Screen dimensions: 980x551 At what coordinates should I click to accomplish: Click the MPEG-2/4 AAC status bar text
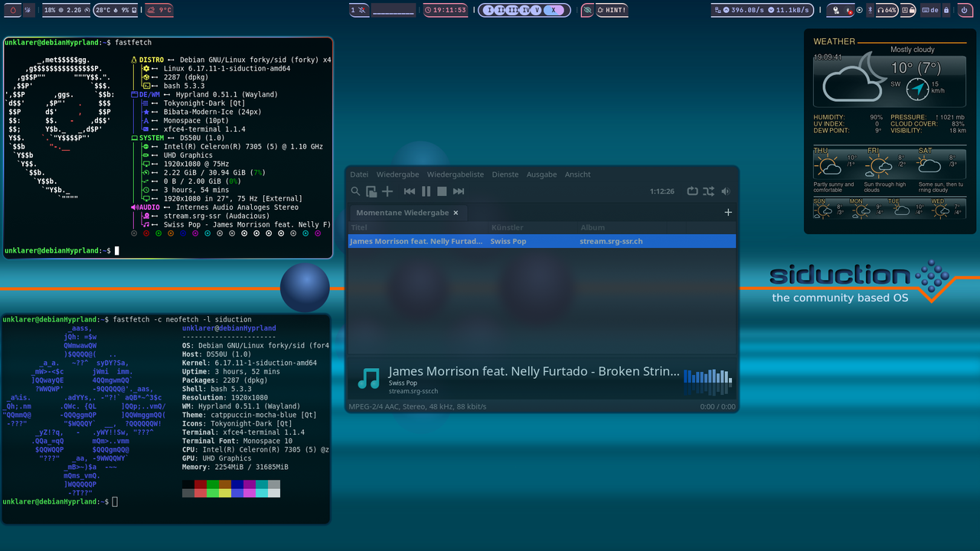[417, 406]
